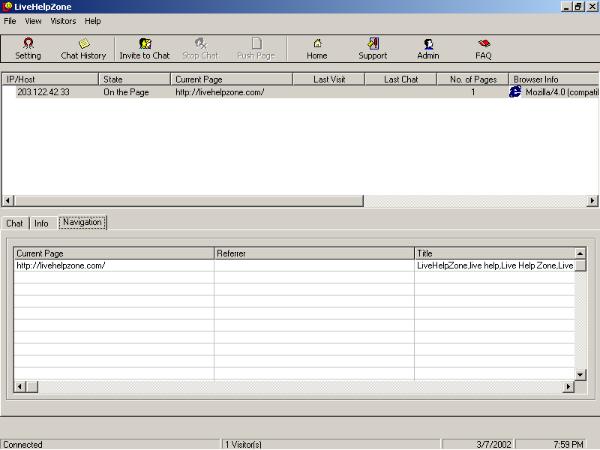Click the Internet Explorer browser icon in visitor row
The height and width of the screenshot is (450, 600).
tap(515, 91)
